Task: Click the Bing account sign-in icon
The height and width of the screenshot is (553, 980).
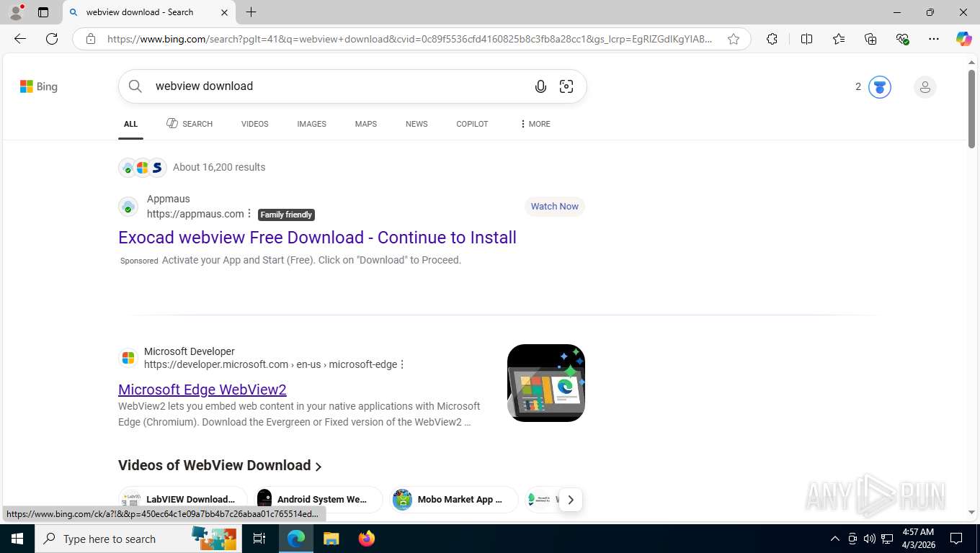Action: 925,87
